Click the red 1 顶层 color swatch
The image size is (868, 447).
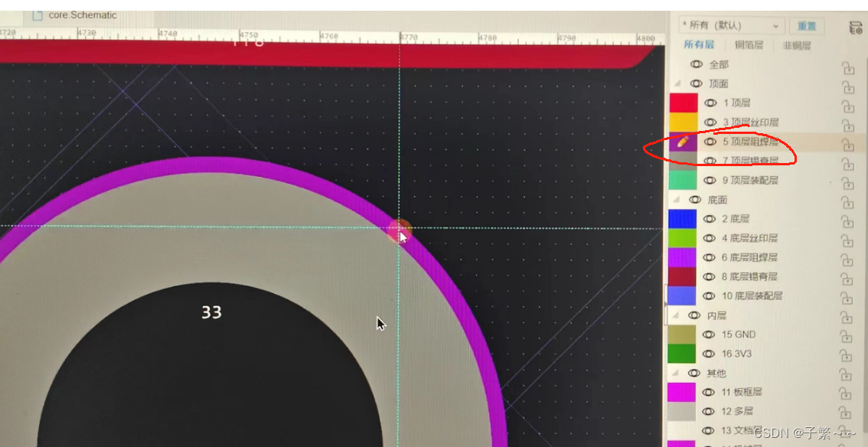[683, 103]
